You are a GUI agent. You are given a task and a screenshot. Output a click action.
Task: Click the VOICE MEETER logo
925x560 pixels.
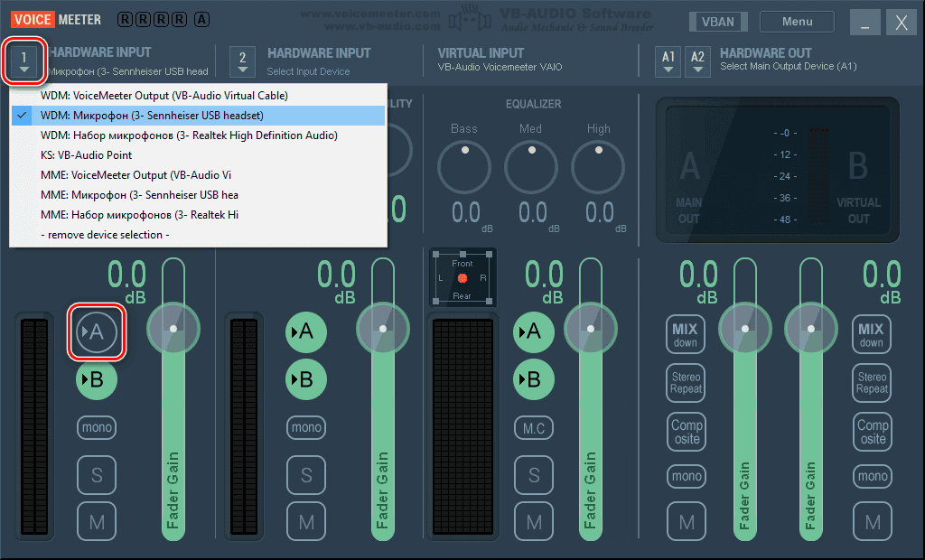56,20
